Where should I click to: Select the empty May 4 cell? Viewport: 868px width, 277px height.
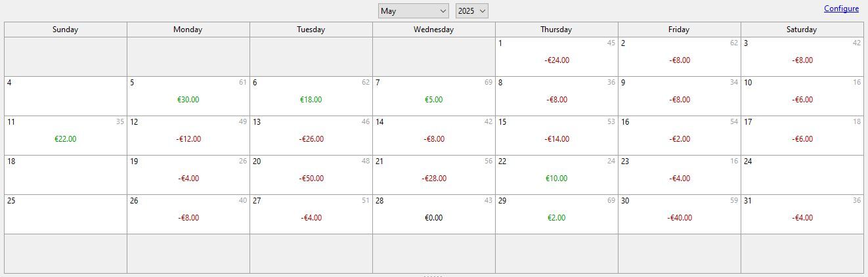(66, 96)
